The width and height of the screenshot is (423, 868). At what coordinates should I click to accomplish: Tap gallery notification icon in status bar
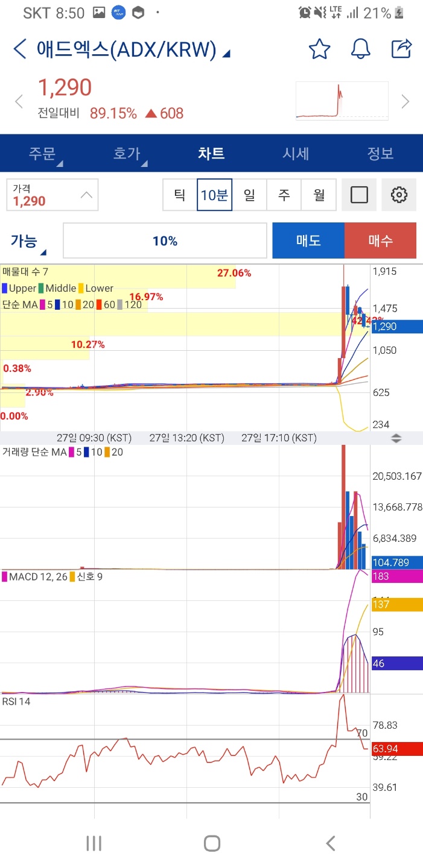[100, 12]
